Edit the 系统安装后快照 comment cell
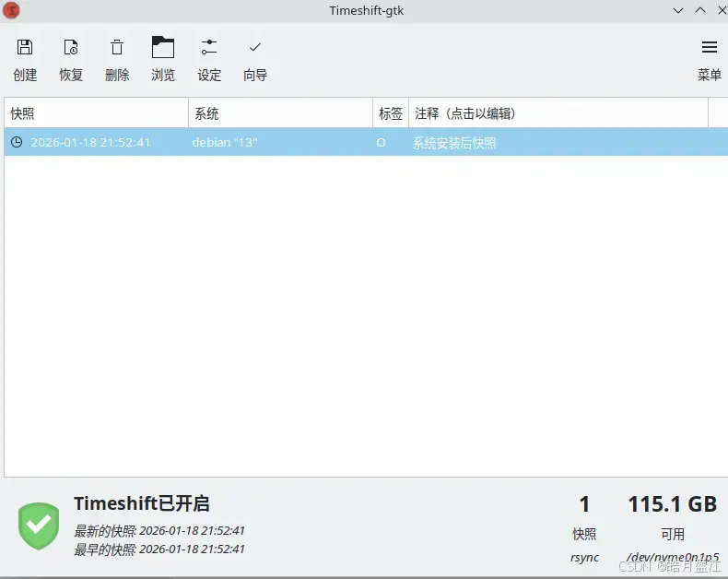 [x=454, y=143]
